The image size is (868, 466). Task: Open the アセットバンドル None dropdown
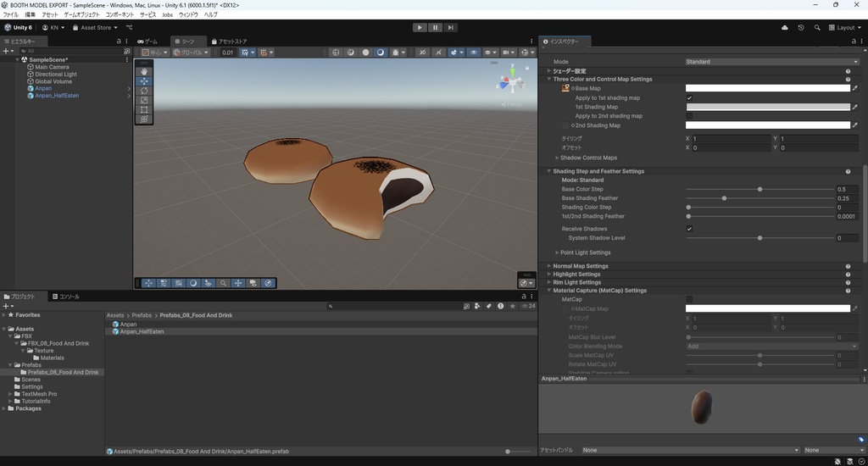coord(690,451)
